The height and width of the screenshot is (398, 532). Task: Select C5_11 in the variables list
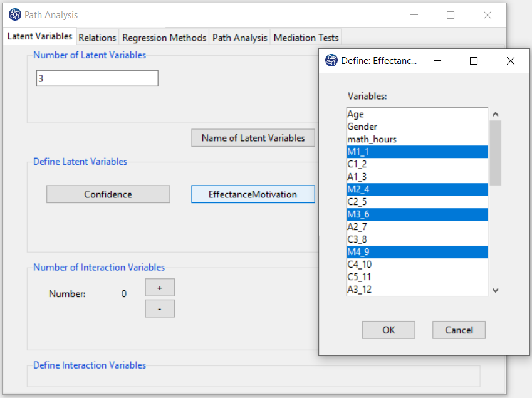(x=417, y=278)
